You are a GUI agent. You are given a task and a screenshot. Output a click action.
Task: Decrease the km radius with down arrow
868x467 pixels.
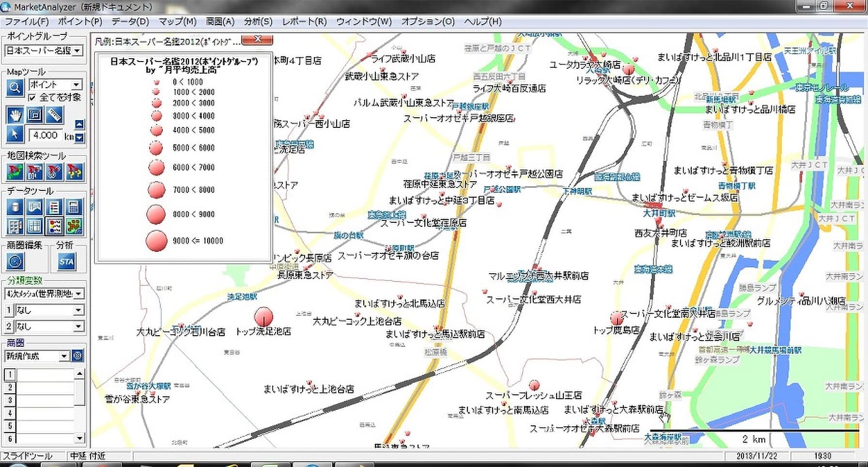[x=79, y=138]
